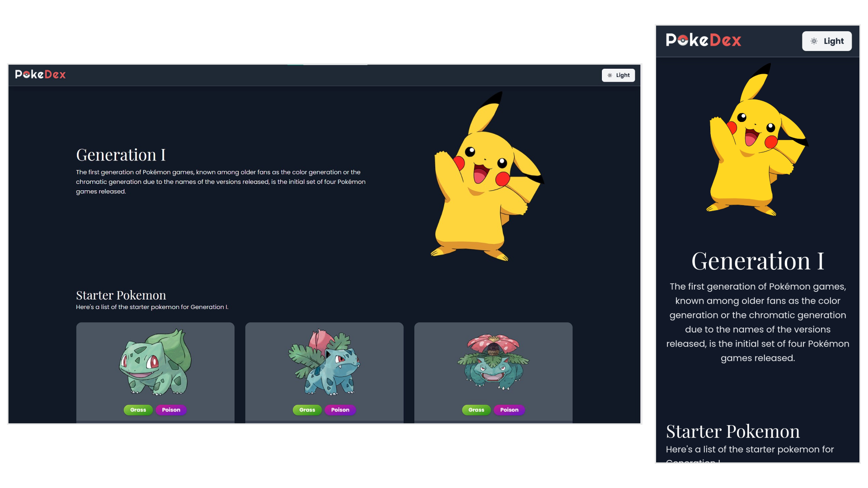Click the PokeDex logo in the narrow mobile view
Viewport: 868px width, 488px height.
703,40
